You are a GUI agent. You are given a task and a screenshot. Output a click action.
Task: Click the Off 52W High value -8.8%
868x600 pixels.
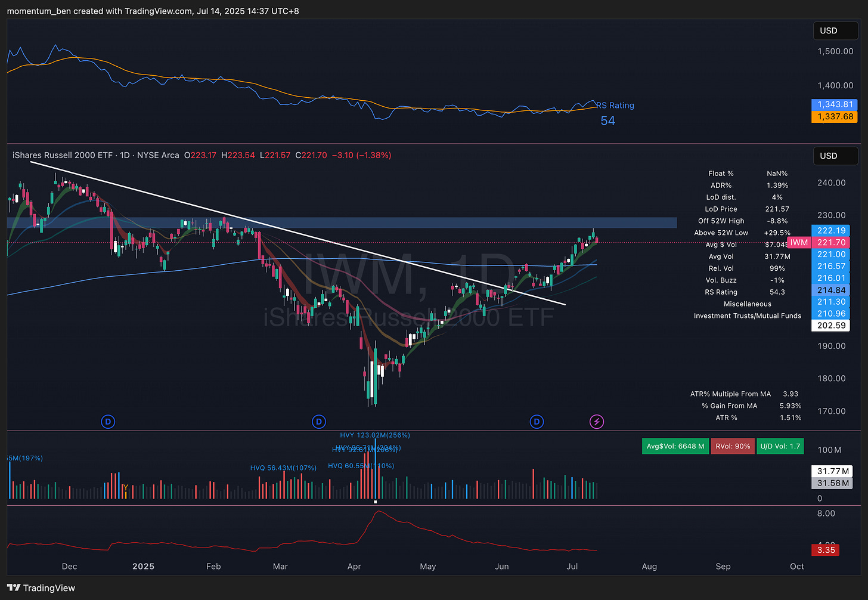tap(777, 221)
